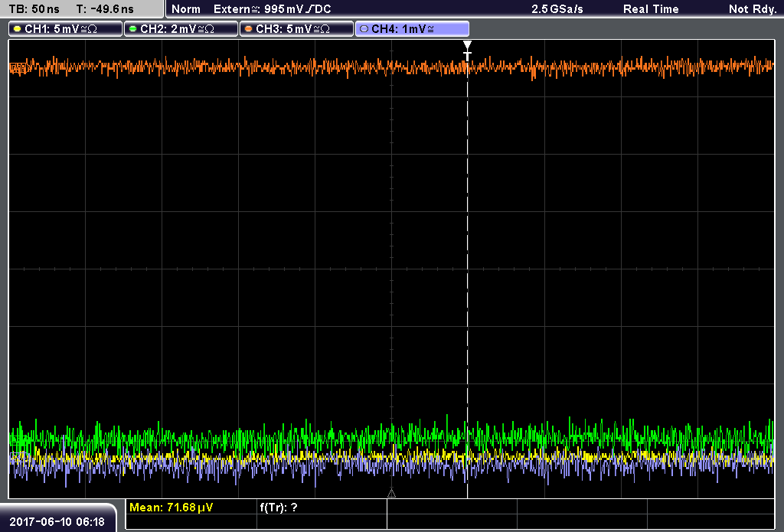
Task: Click the date 2017-06-10 06:18 label
Action: click(57, 521)
